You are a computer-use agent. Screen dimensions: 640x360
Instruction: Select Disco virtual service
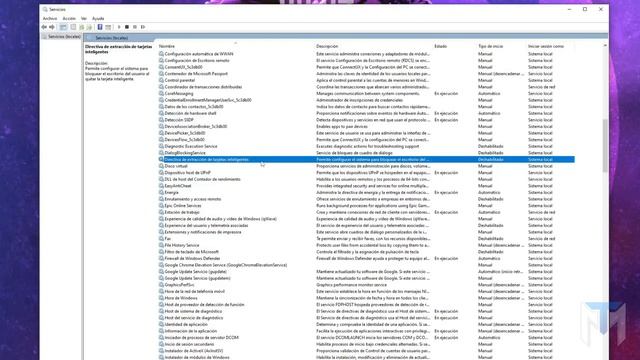[366, 166]
